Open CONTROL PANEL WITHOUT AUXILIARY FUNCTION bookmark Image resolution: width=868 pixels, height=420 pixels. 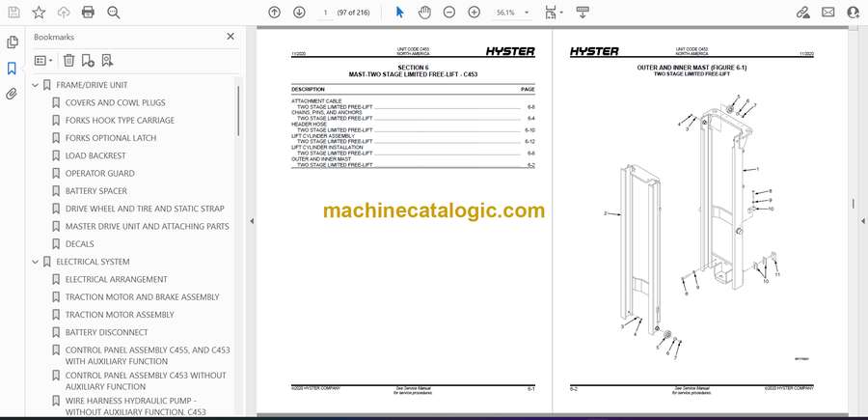point(146,381)
